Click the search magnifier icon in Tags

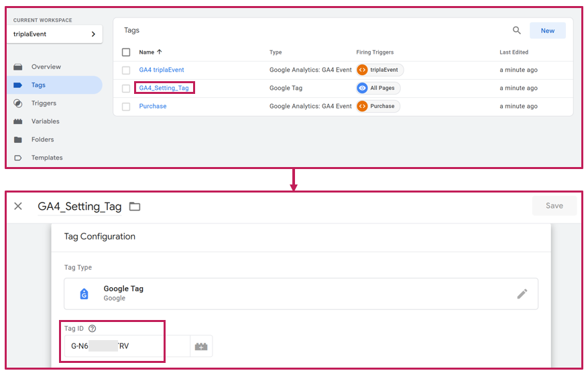coord(516,30)
